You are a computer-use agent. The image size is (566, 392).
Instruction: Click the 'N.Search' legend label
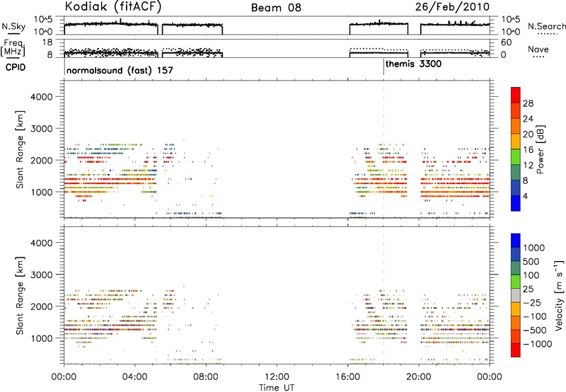pos(547,26)
